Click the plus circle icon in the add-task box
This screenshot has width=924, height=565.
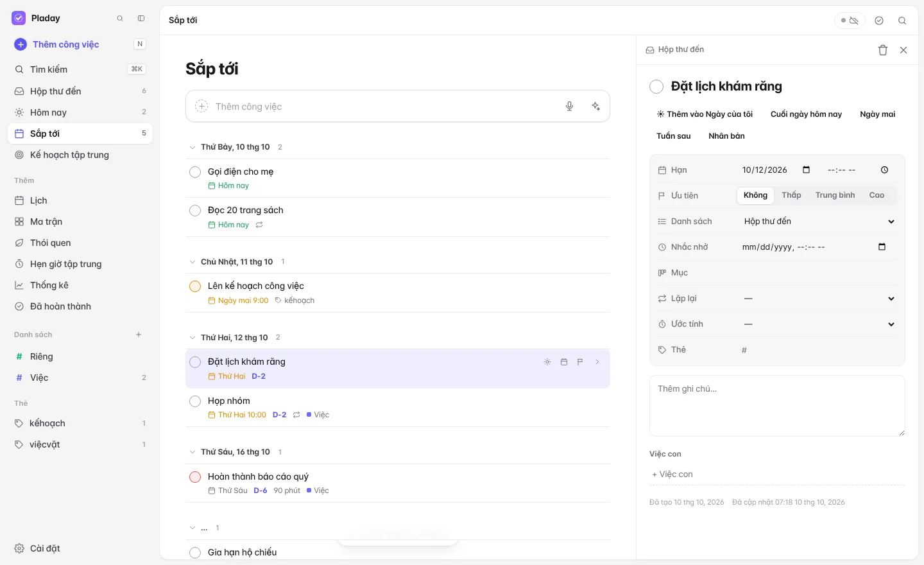pos(201,107)
